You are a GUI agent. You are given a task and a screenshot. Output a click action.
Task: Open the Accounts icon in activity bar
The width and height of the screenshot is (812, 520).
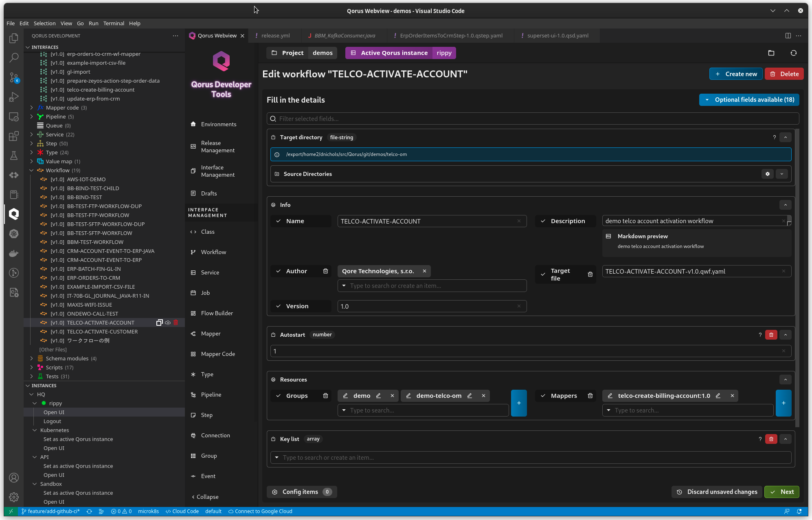tap(14, 478)
